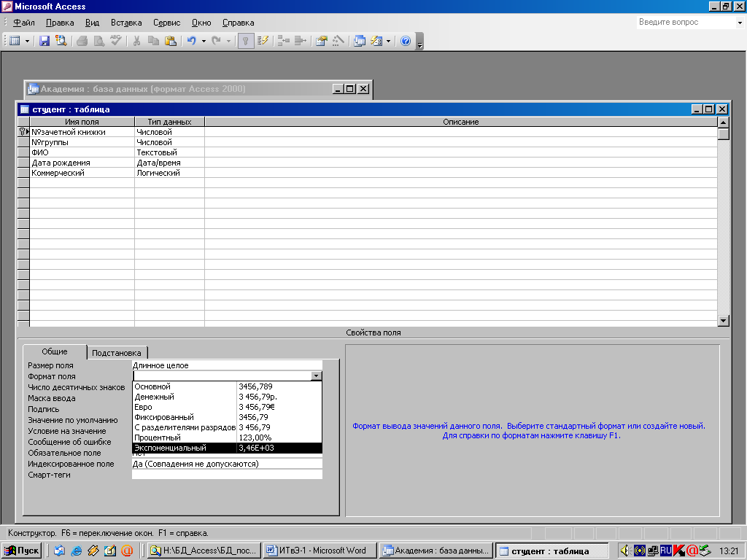This screenshot has height=560, width=747.
Task: Open the Н:\БД_Access folder taskbar button
Action: (x=204, y=551)
